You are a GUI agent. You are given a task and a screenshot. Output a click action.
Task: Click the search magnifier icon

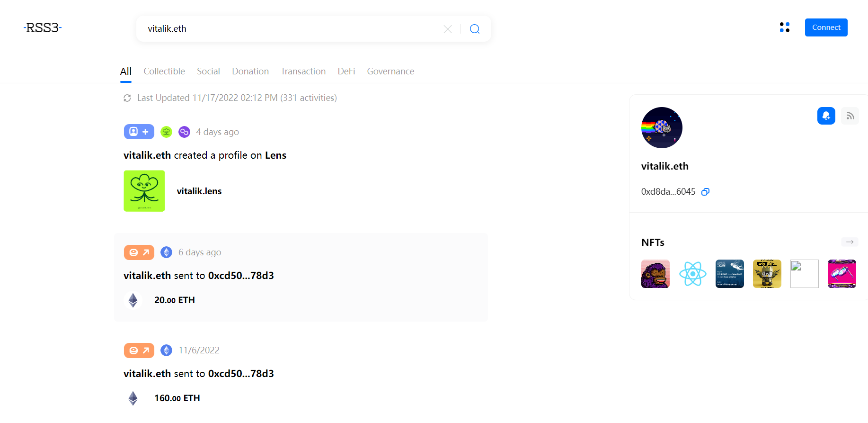coord(475,29)
